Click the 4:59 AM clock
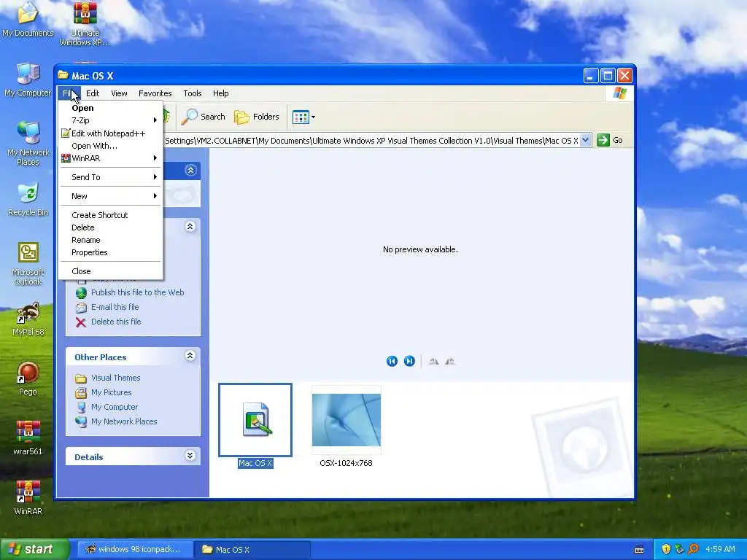747x560 pixels. [720, 550]
